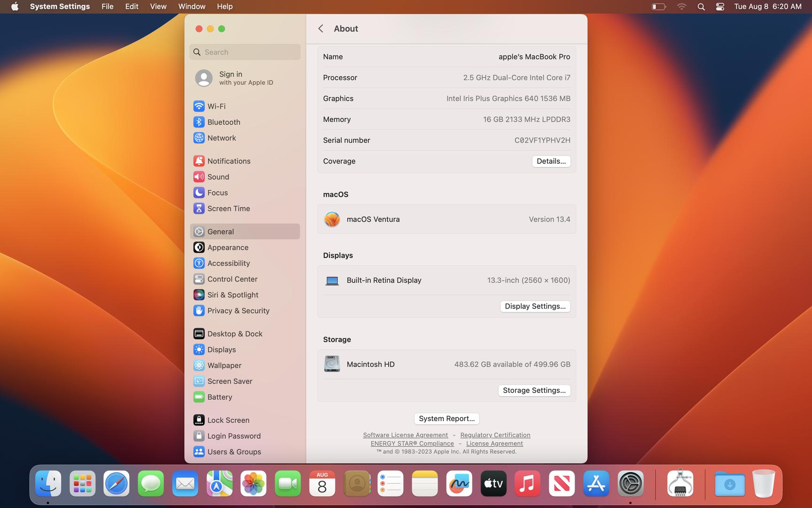
Task: Open the License Agreement link
Action: click(494, 444)
